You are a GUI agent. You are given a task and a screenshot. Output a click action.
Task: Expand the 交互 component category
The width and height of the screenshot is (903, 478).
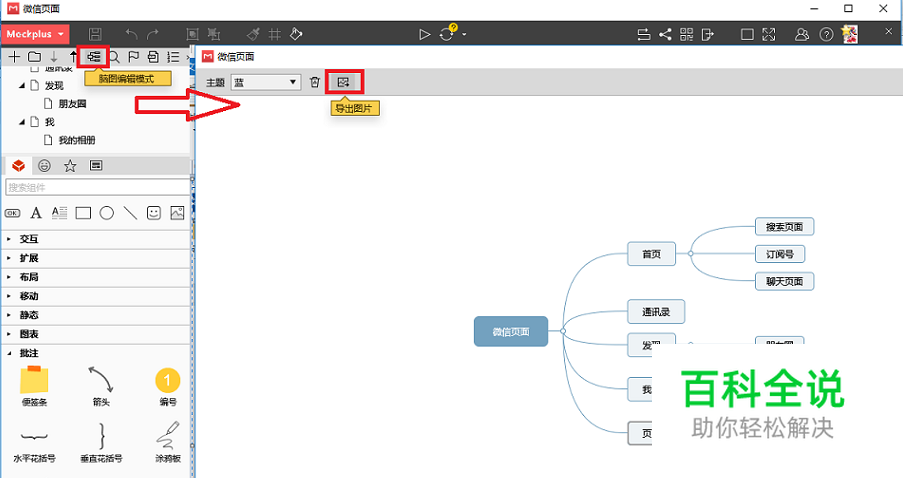[30, 239]
